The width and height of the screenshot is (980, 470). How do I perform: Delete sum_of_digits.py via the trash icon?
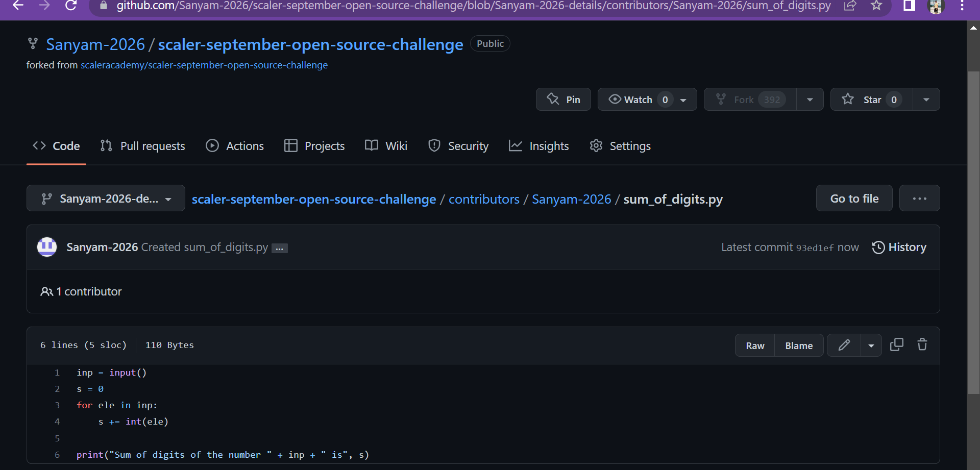coord(922,344)
